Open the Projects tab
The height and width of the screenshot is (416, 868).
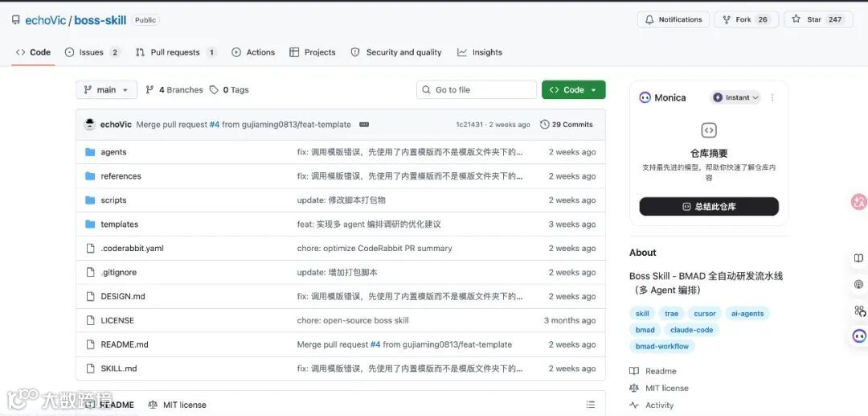312,52
